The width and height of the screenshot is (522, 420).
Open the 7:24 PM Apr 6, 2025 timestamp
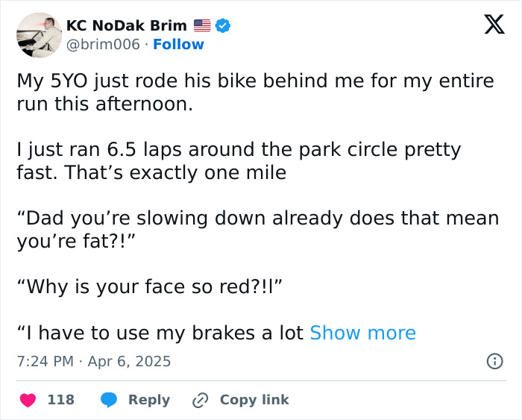point(94,361)
